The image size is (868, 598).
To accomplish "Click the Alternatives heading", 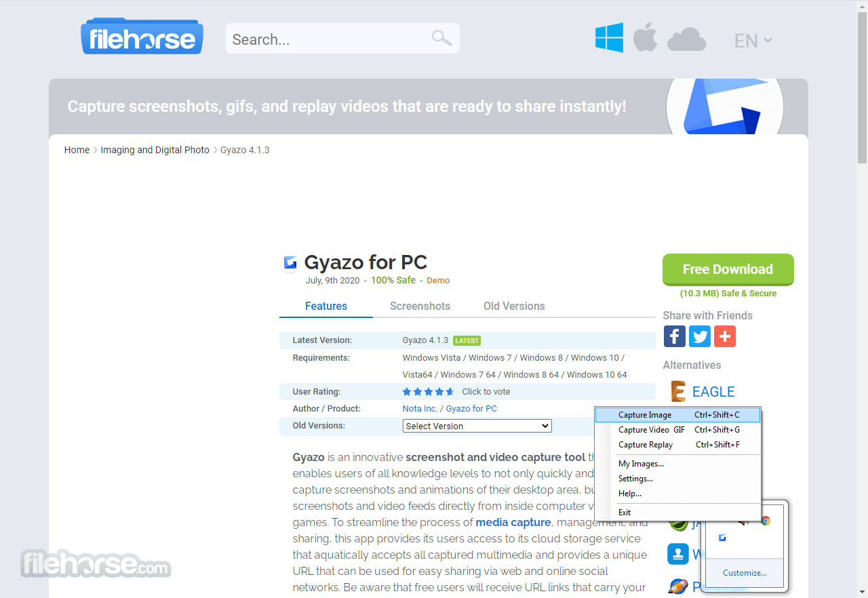I will click(x=692, y=365).
